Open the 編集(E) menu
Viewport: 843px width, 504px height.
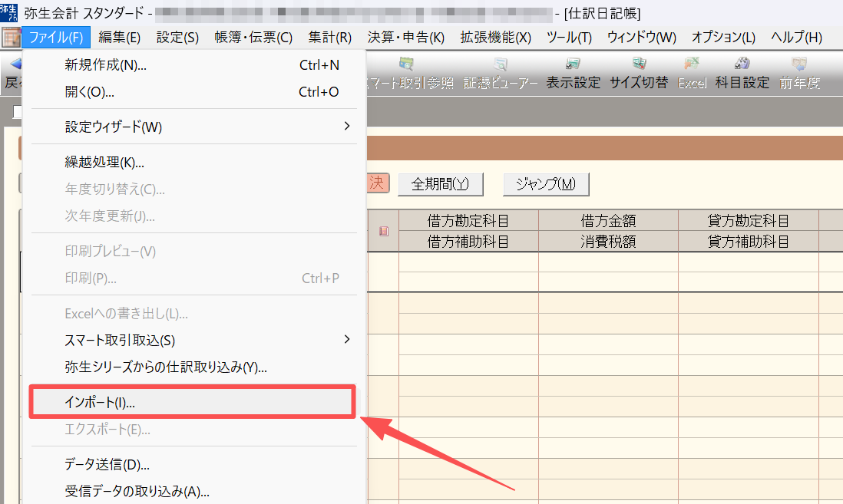119,37
